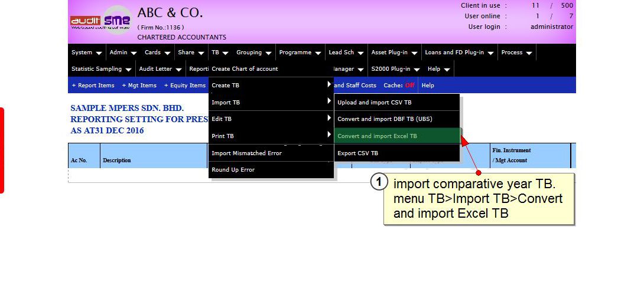Expand the Admin menu

pyautogui.click(x=123, y=53)
